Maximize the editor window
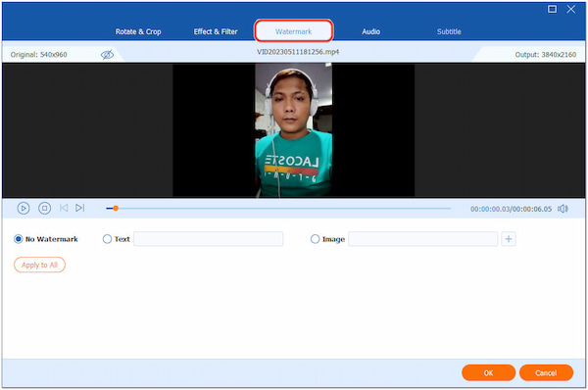Viewport: 588px width, 390px height. (552, 9)
